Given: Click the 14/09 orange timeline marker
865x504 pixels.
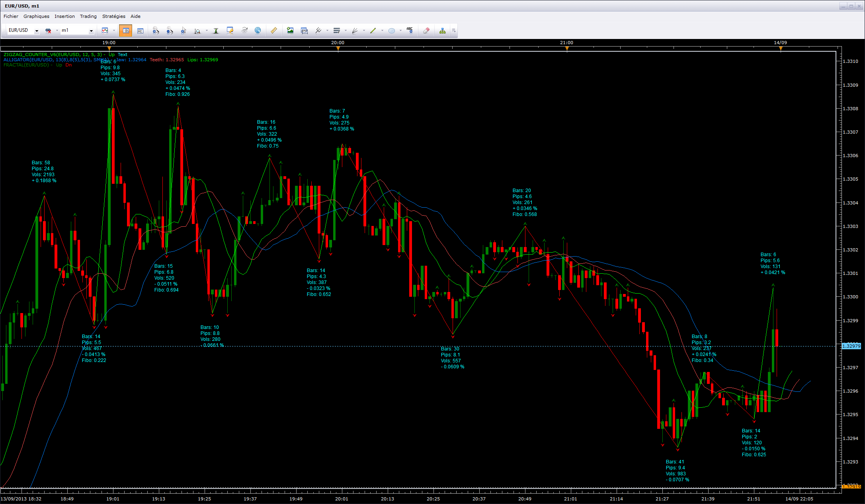Looking at the screenshot, I should pos(781,49).
